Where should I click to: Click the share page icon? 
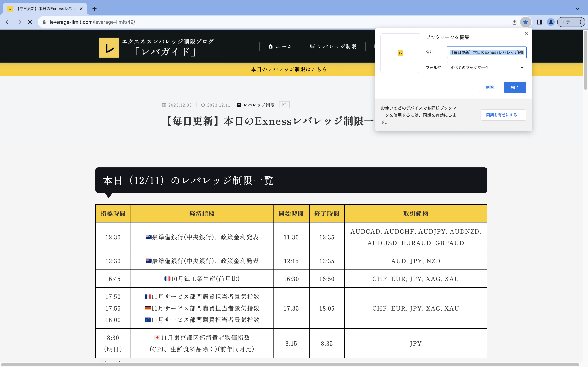[x=514, y=22]
